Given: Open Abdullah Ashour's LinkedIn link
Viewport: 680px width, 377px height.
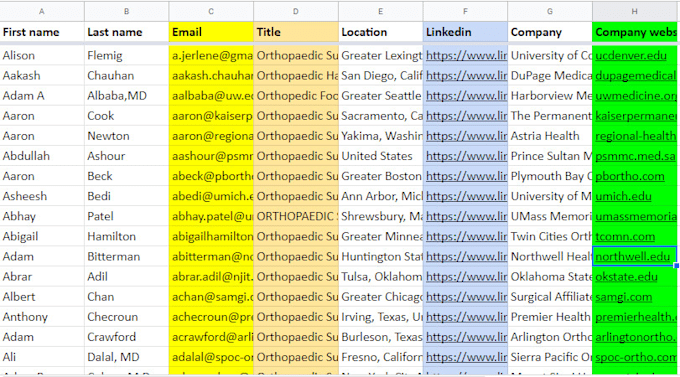Looking at the screenshot, I should point(466,156).
